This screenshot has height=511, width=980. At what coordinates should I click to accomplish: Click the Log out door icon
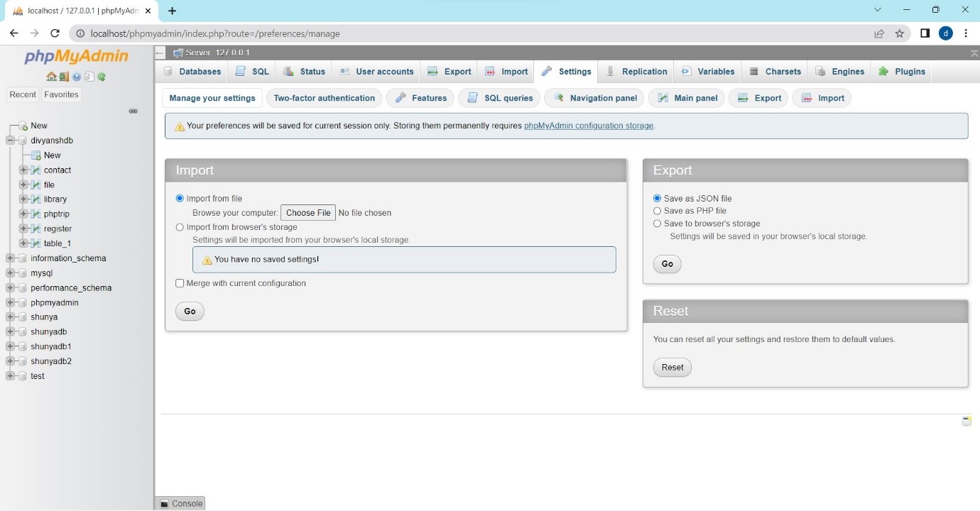pyautogui.click(x=64, y=77)
